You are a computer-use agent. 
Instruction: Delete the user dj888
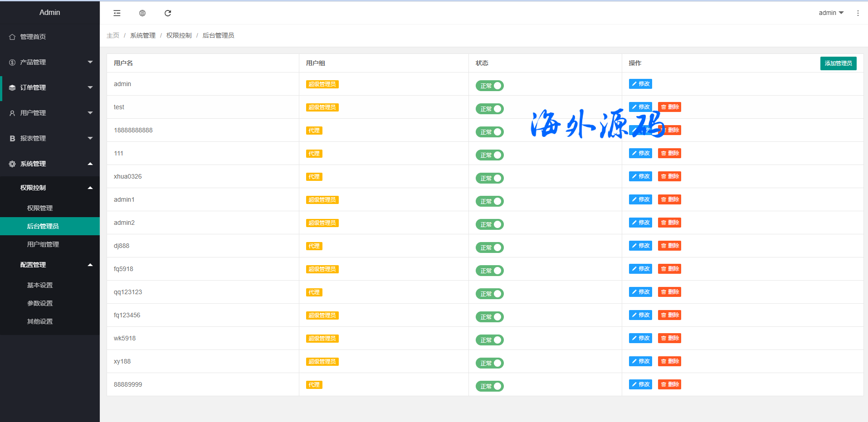pos(669,246)
